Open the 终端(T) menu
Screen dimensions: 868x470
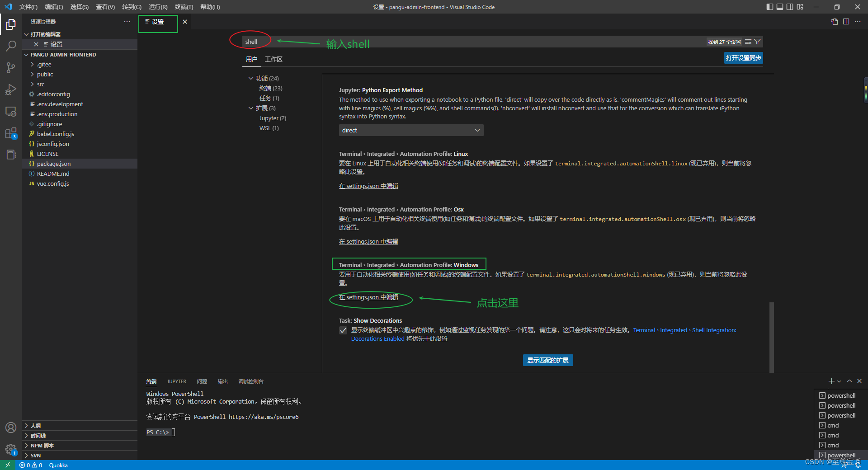tap(184, 7)
